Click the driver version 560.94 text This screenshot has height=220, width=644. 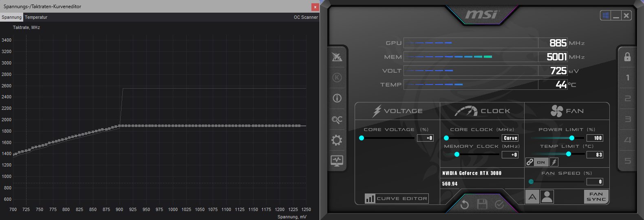[450, 184]
